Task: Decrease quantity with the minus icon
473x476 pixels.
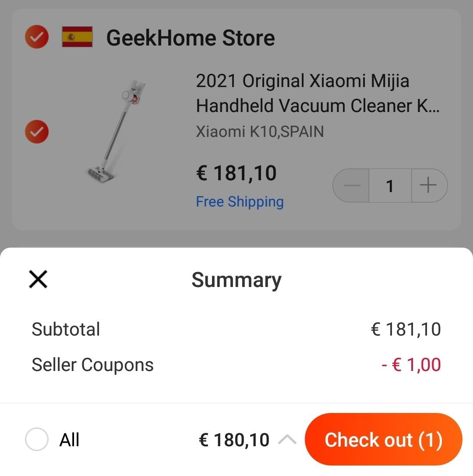Action: coord(351,185)
